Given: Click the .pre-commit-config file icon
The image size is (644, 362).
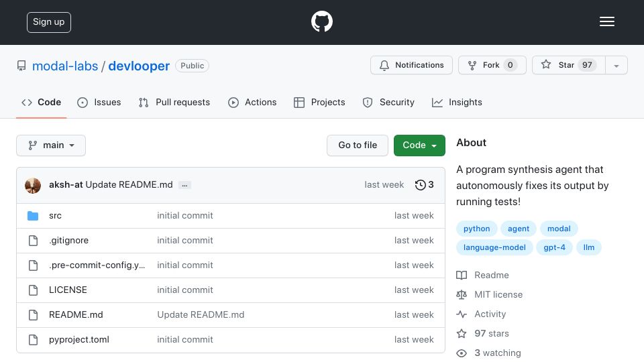Looking at the screenshot, I should 33,265.
